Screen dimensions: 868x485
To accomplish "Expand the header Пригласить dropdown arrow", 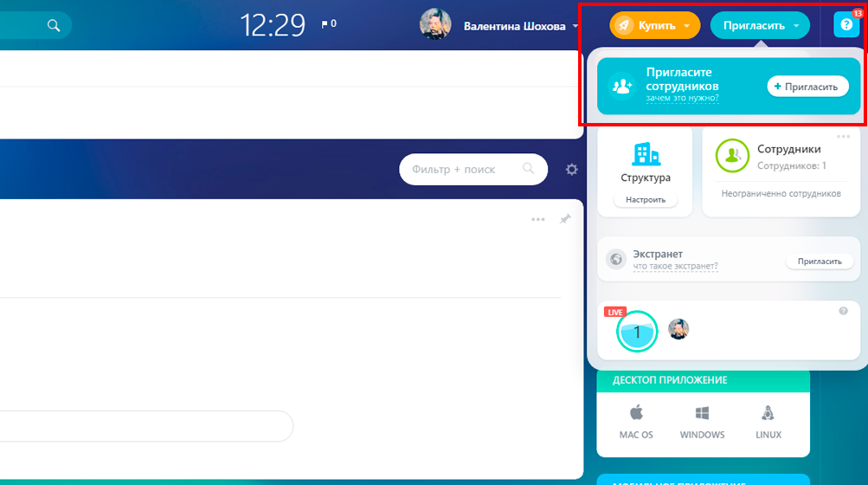I will pyautogui.click(x=796, y=26).
